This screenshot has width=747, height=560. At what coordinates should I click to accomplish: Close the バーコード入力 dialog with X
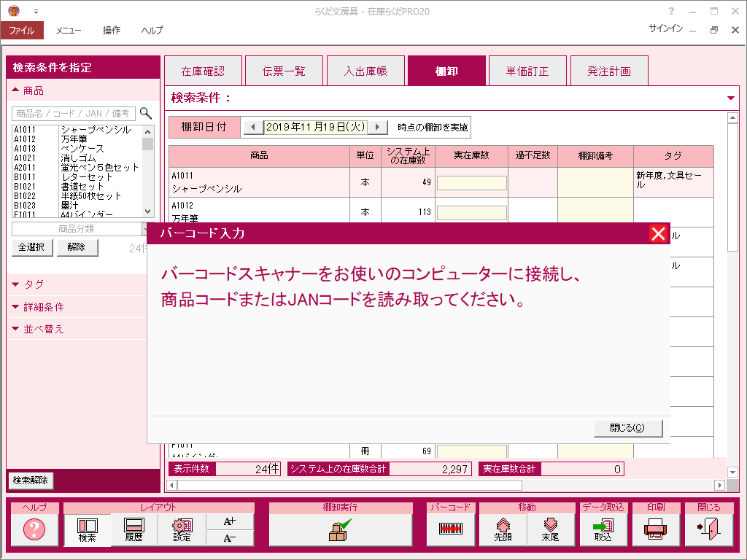pos(659,233)
